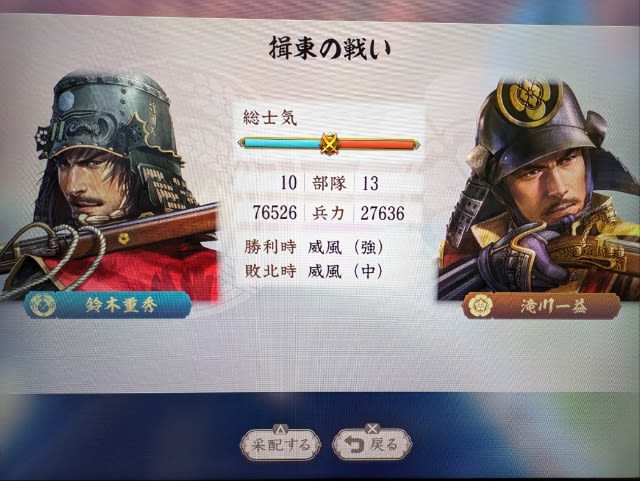Screen dimensions: 640x481
Task: Click the X symbol above 戻る
Action: (372, 429)
